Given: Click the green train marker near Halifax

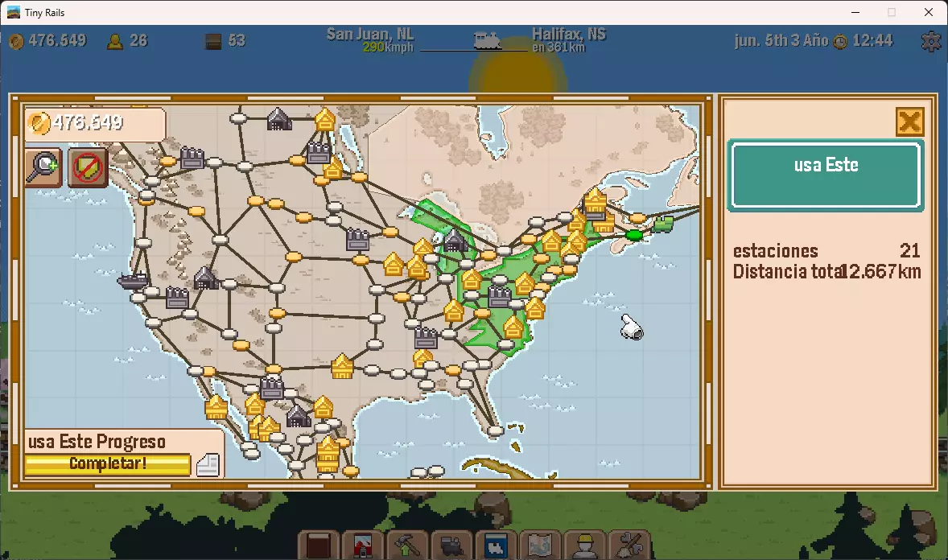Looking at the screenshot, I should 663,224.
